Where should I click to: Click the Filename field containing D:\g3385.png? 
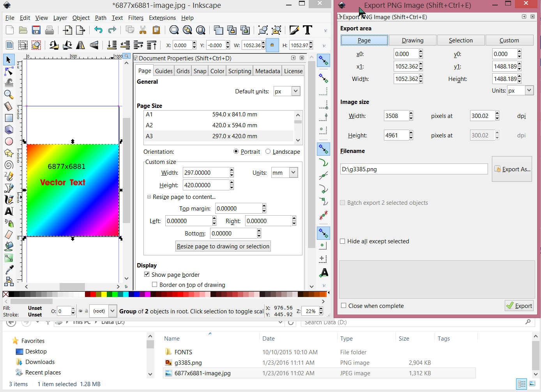[x=414, y=169]
